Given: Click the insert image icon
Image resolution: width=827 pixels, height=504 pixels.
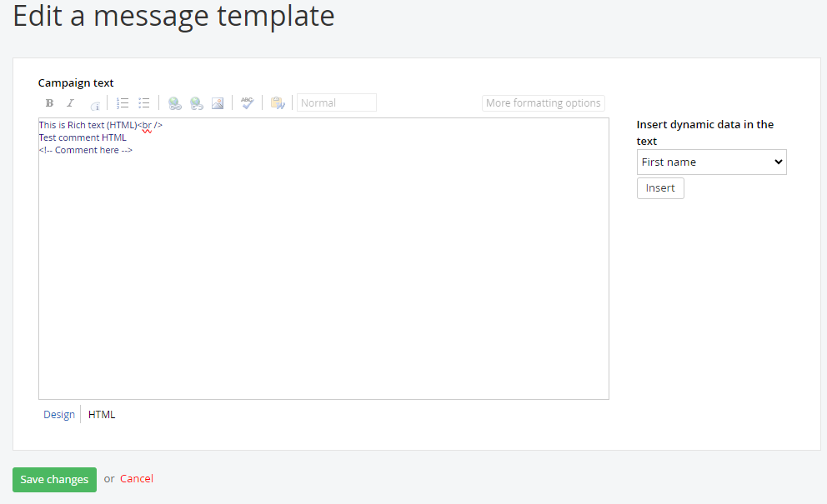Looking at the screenshot, I should click(x=218, y=103).
